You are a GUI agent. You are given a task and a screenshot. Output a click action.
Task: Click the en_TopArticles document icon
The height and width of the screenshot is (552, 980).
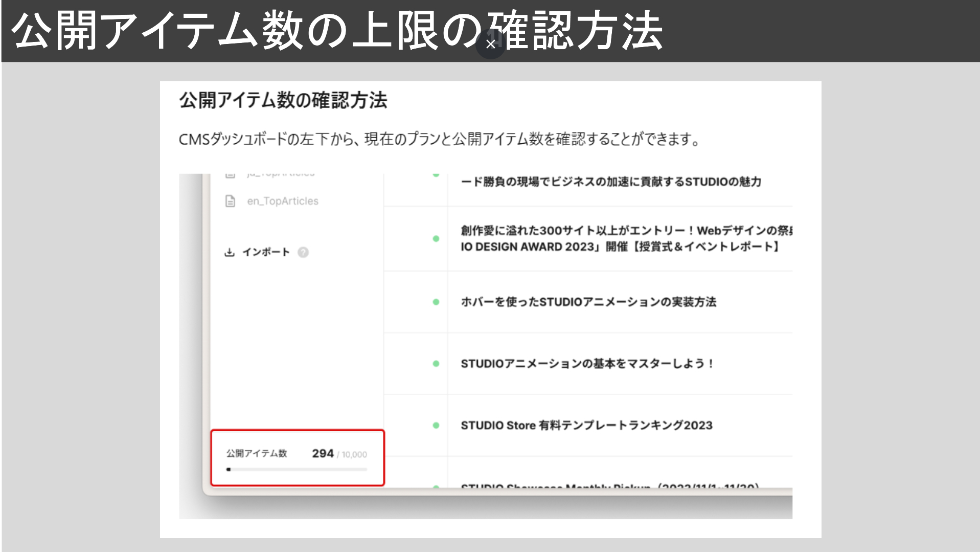coord(230,201)
